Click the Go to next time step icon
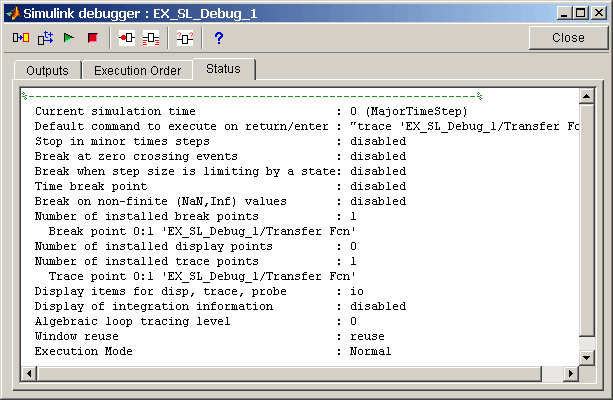Viewport: 613px width, 400px height. (45, 38)
